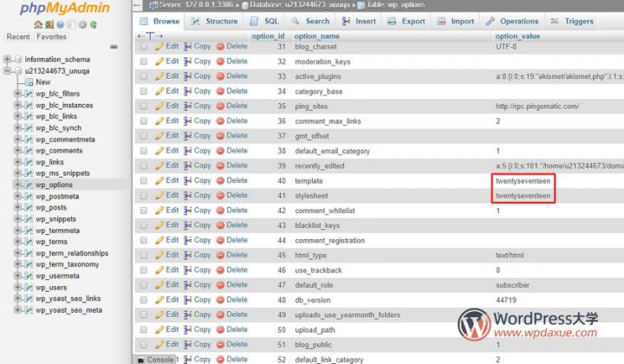This screenshot has height=364, width=624.
Task: Open the SQL tab
Action: (x=264, y=22)
